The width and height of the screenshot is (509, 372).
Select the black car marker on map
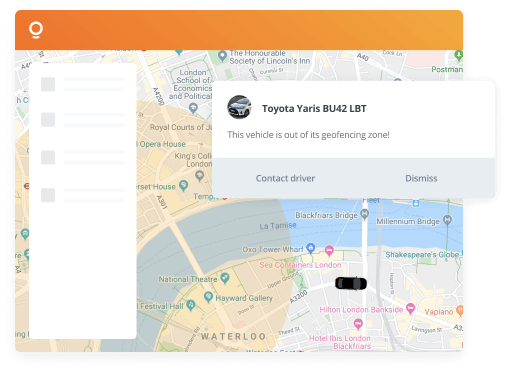351,284
